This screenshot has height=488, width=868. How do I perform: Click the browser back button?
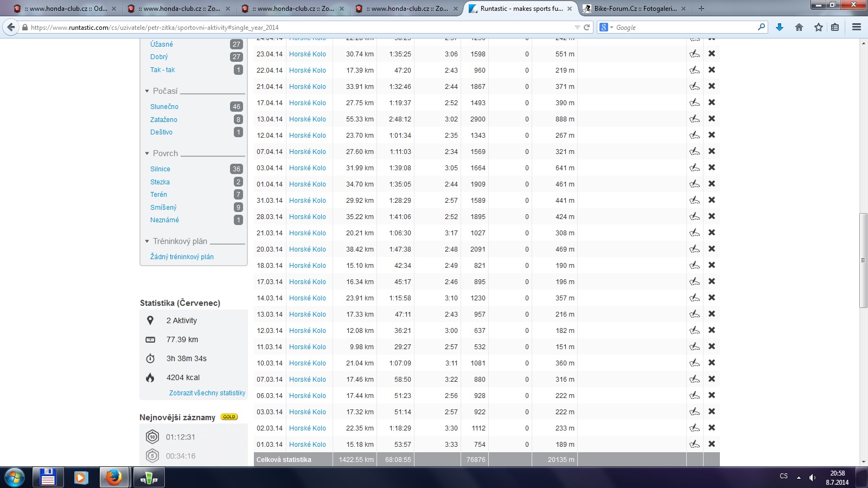[11, 27]
